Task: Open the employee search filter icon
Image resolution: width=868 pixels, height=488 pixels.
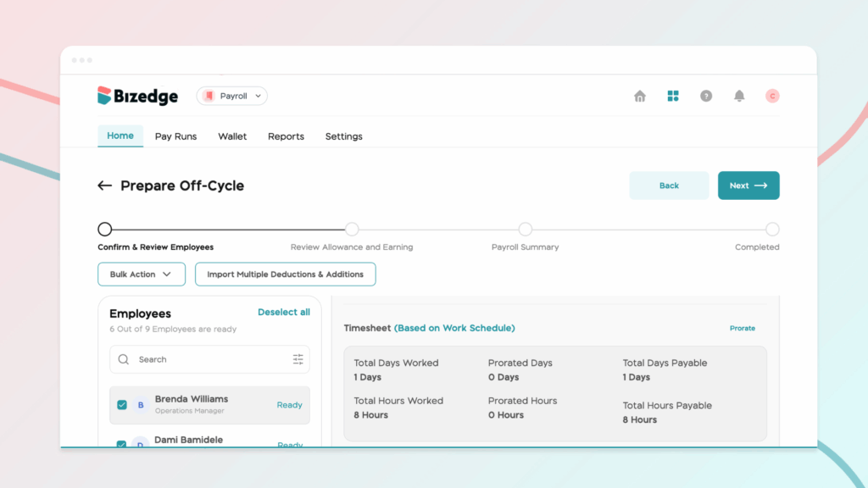Action: click(x=298, y=359)
